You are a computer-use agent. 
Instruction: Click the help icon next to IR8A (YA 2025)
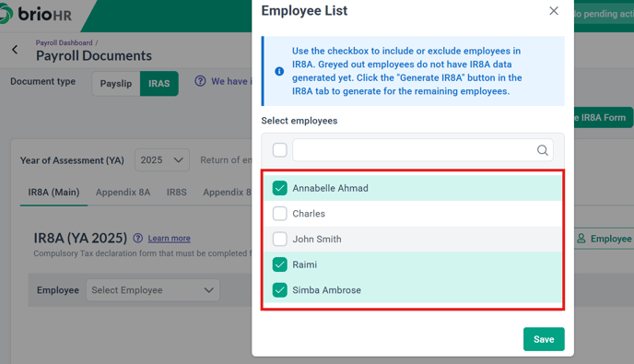coord(138,239)
